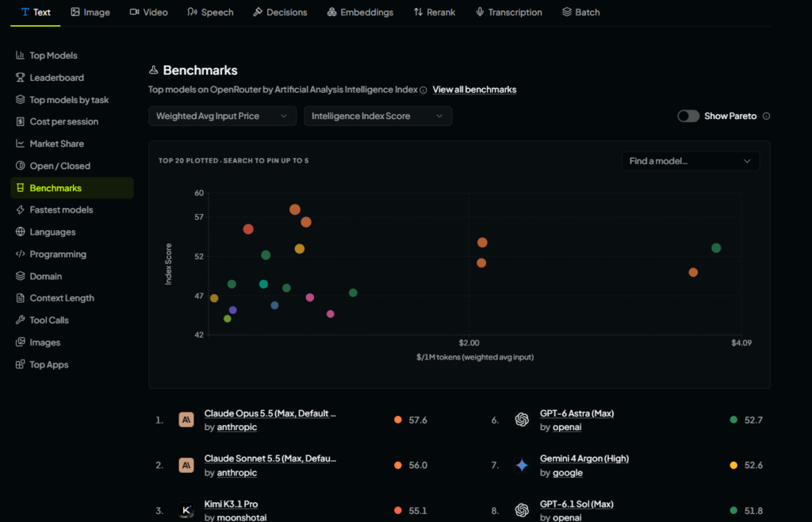Click the Images sidebar icon

click(20, 342)
